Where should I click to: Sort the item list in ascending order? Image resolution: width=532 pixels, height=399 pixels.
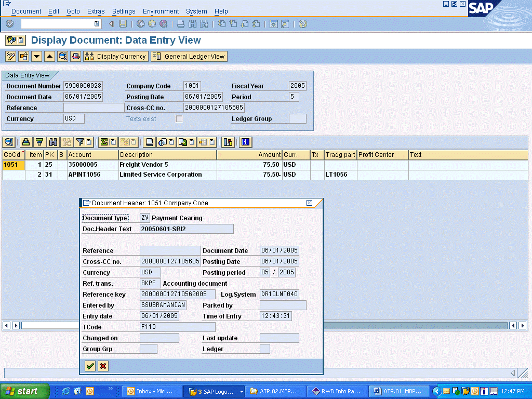coord(26,142)
